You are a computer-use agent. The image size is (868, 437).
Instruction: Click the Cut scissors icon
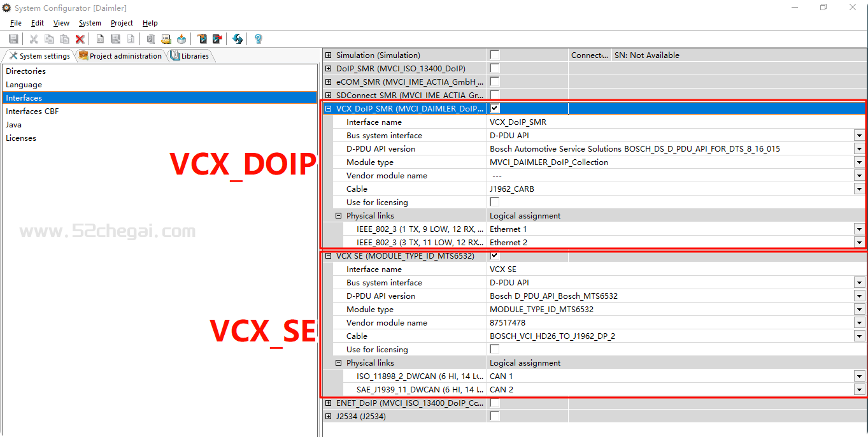click(34, 39)
